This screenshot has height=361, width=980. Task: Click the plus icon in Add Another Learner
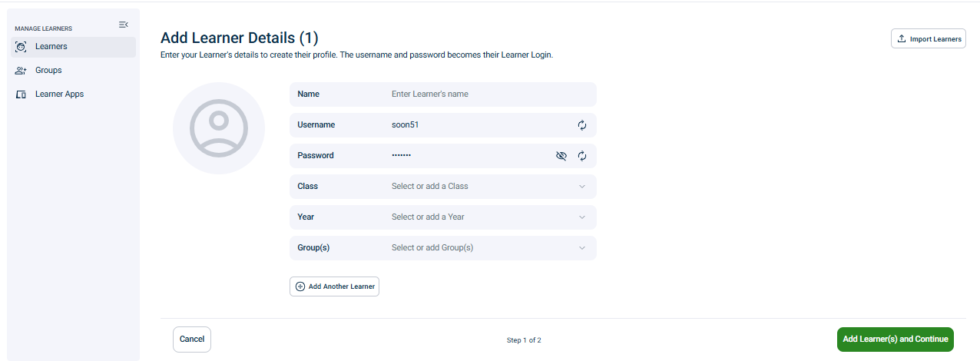300,286
